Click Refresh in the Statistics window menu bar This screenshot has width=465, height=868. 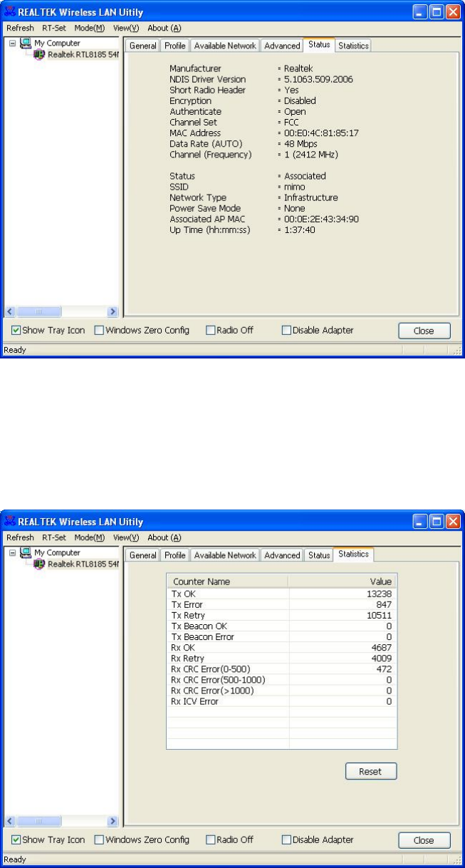click(20, 537)
